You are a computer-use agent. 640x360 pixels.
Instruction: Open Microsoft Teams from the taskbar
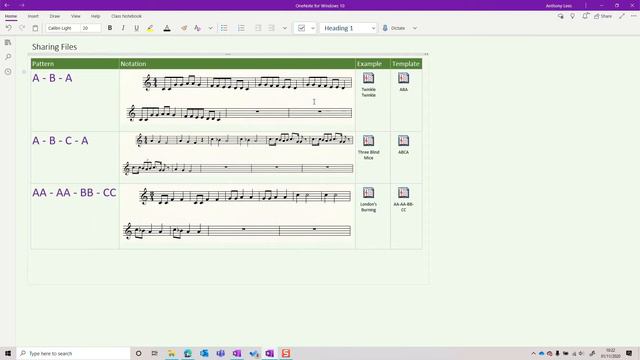pos(220,353)
